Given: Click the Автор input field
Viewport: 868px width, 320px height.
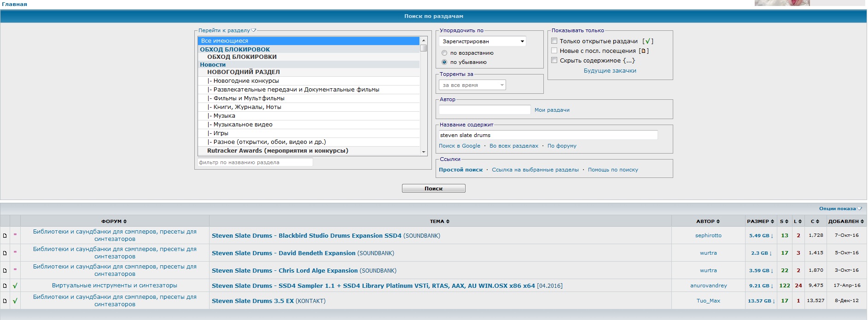Looking at the screenshot, I should tap(484, 110).
